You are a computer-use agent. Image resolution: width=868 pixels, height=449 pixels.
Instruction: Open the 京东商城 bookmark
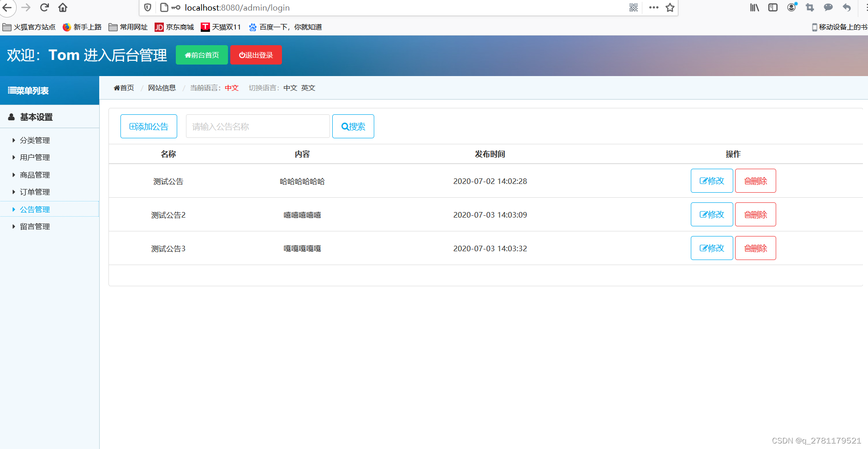tap(174, 27)
